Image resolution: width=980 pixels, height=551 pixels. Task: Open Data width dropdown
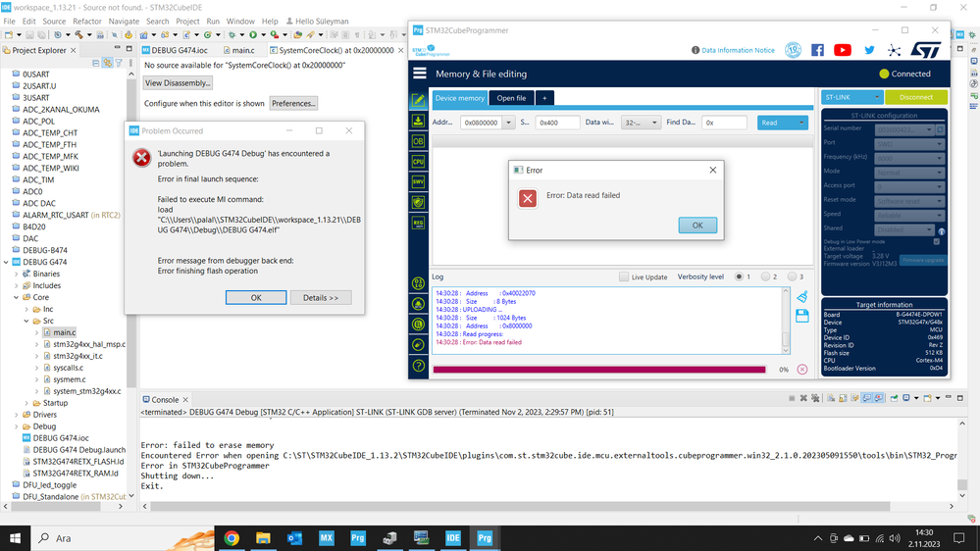click(641, 123)
